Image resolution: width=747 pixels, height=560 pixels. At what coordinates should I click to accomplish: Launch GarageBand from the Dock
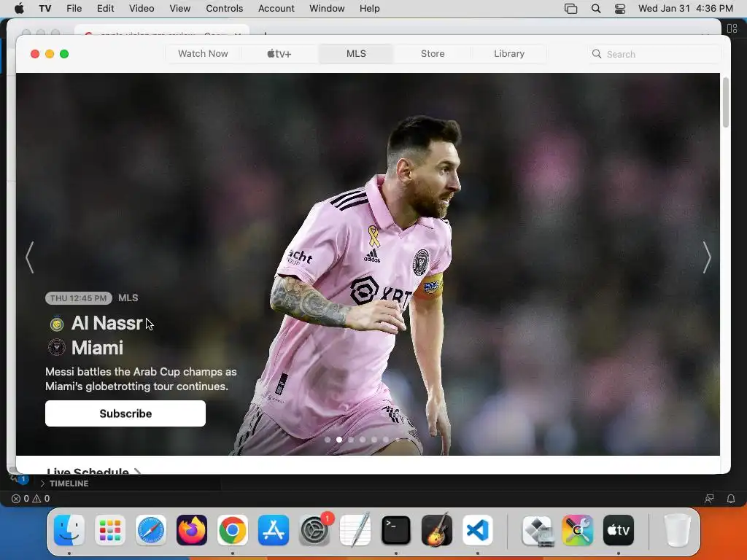click(x=437, y=530)
